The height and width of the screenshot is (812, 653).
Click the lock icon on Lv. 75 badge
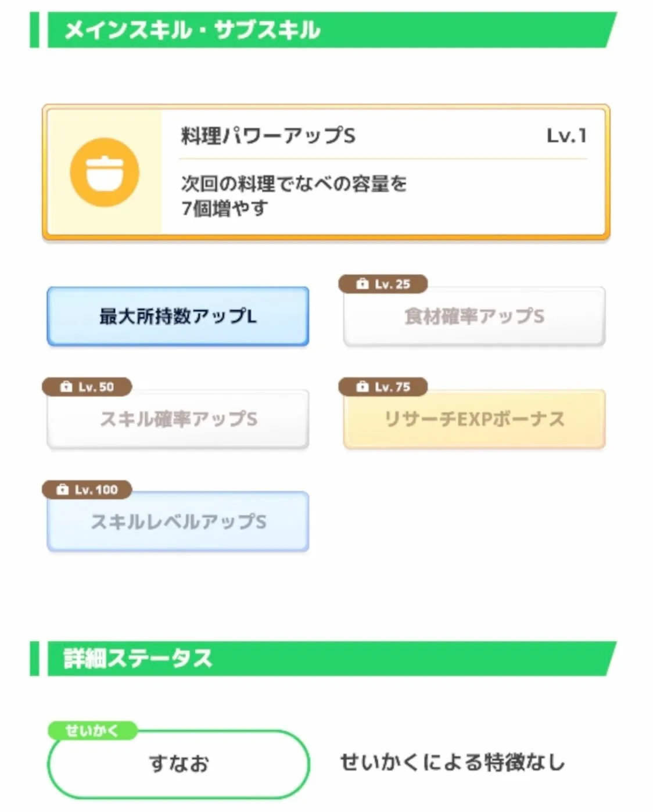point(363,387)
